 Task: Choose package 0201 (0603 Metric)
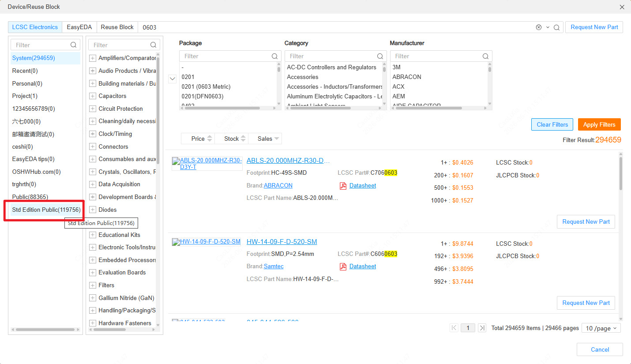pos(206,87)
